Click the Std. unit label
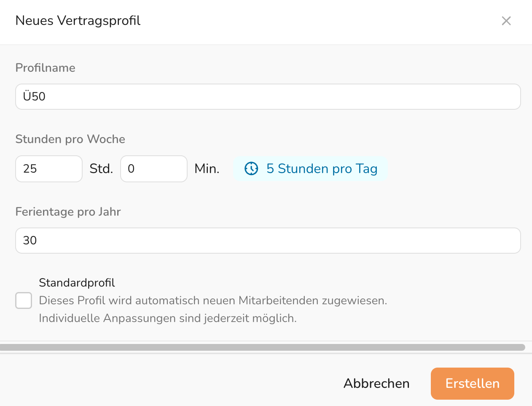 point(101,169)
